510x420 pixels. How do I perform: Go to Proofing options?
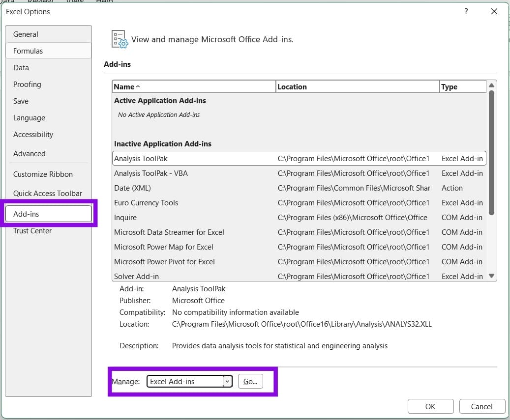pyautogui.click(x=49, y=84)
